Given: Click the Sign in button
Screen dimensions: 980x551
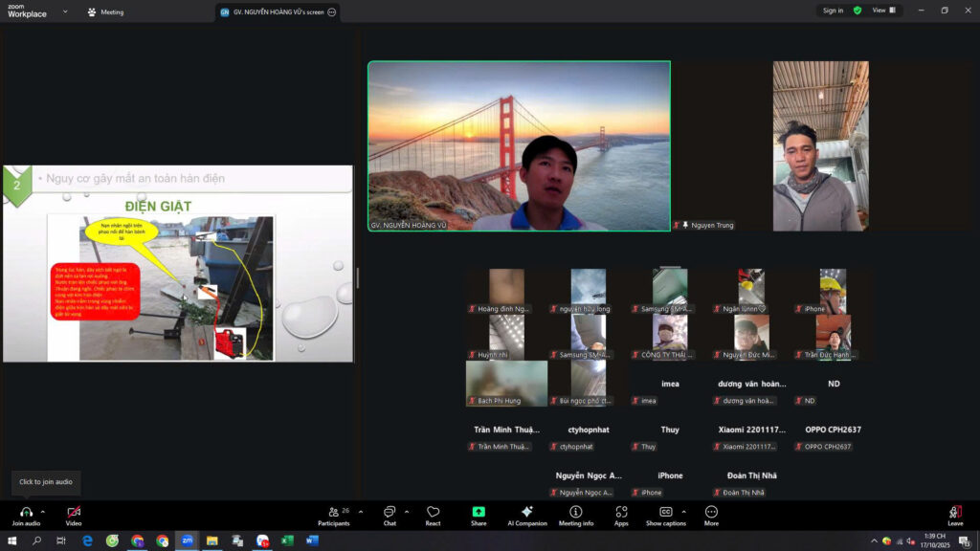Looking at the screenshot, I should [833, 11].
